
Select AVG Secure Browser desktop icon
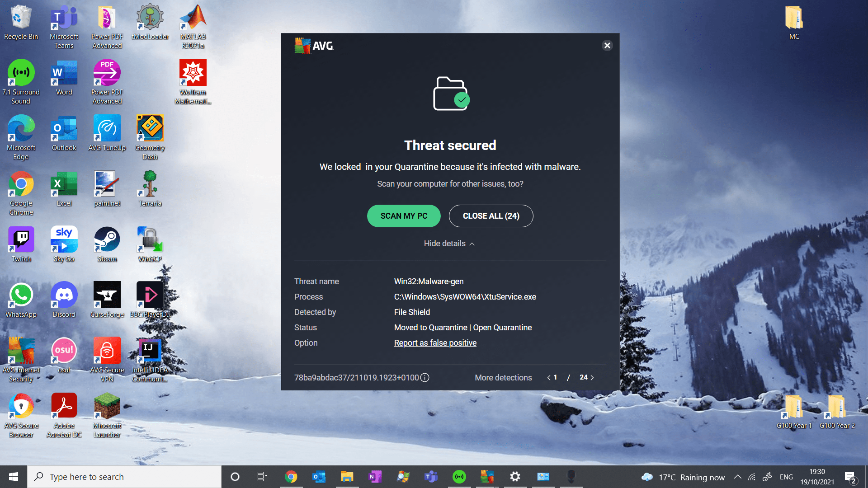tap(21, 416)
